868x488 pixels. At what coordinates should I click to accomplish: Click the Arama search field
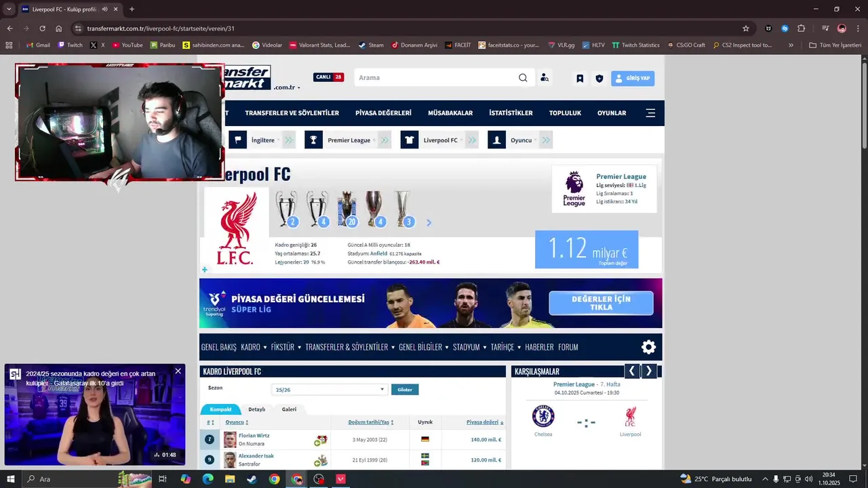436,78
